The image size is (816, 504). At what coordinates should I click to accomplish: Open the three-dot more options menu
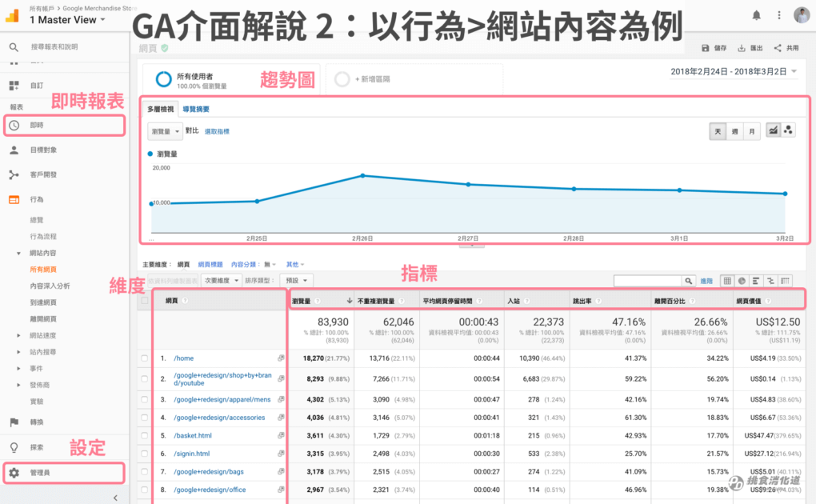coord(779,15)
